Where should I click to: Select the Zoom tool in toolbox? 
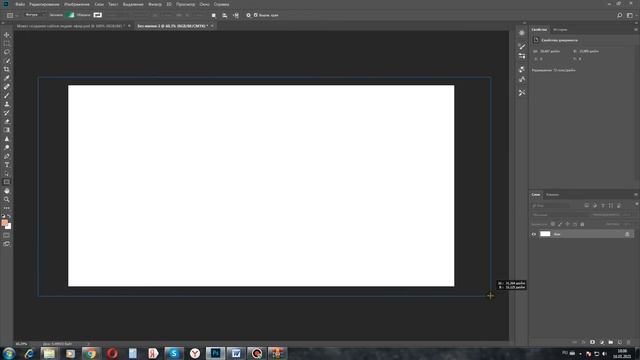tap(7, 199)
